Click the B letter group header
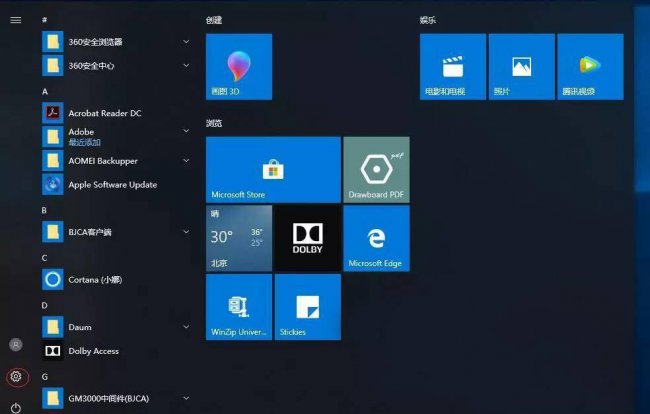The image size is (650, 414). 44,210
